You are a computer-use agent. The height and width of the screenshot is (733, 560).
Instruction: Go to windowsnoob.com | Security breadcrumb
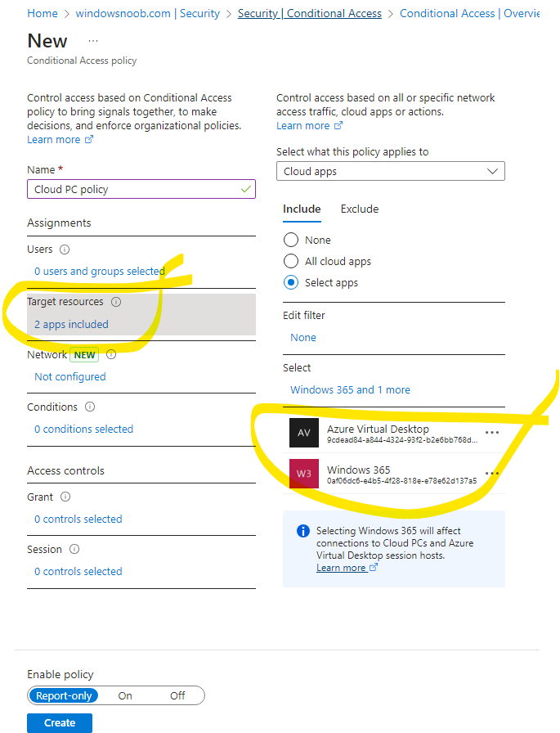(x=148, y=14)
